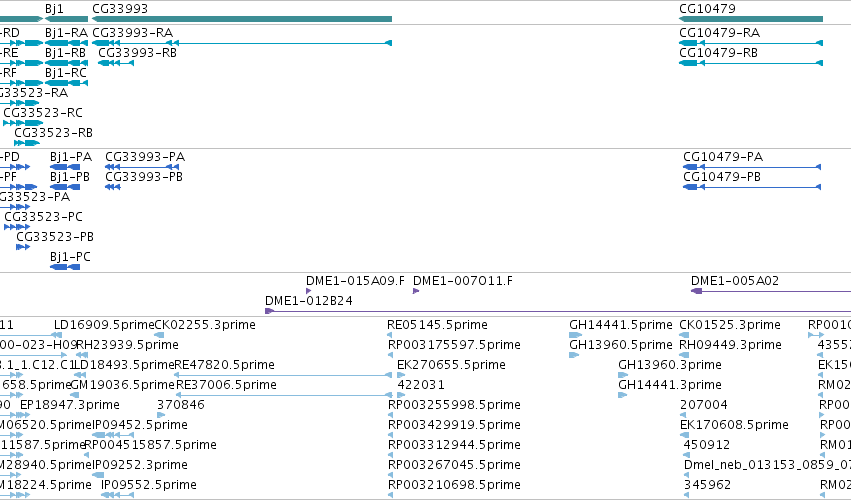The width and height of the screenshot is (851, 500).
Task: Click the CG33993-PB protein feature
Action: [112, 187]
